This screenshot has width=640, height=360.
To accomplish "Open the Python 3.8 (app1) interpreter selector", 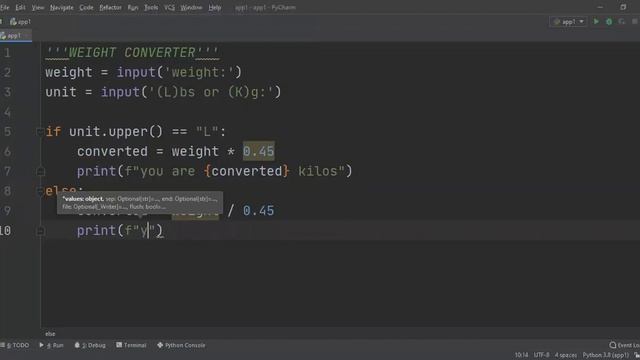I will (606, 355).
